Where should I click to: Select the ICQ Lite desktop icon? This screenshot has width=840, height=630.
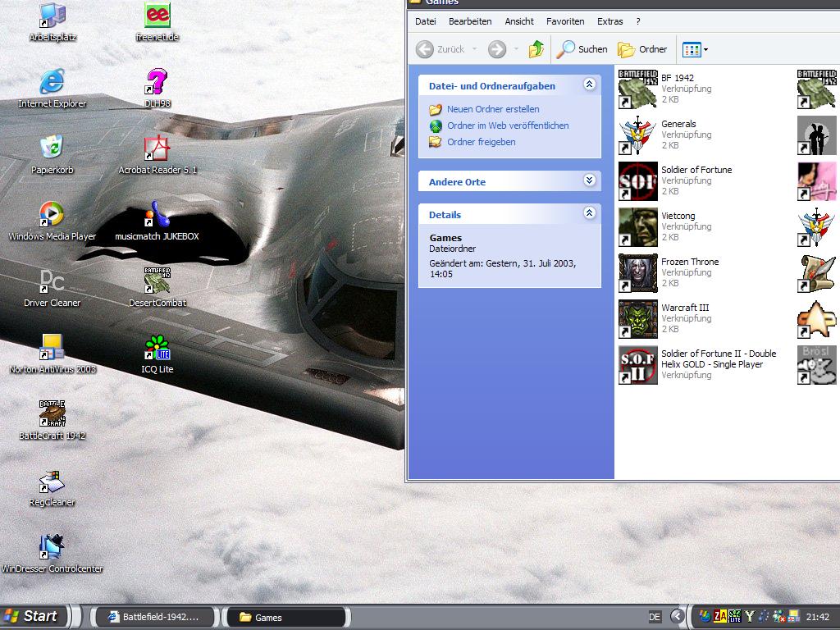point(157,348)
